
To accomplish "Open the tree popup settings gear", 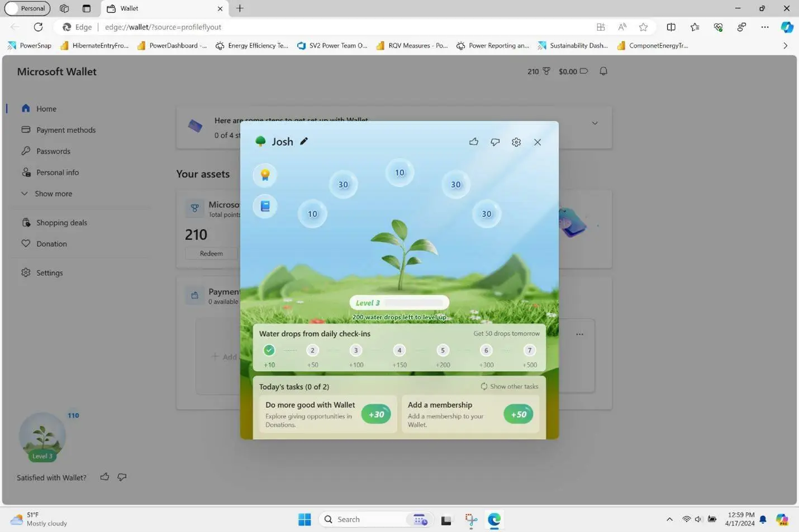I will coord(516,142).
